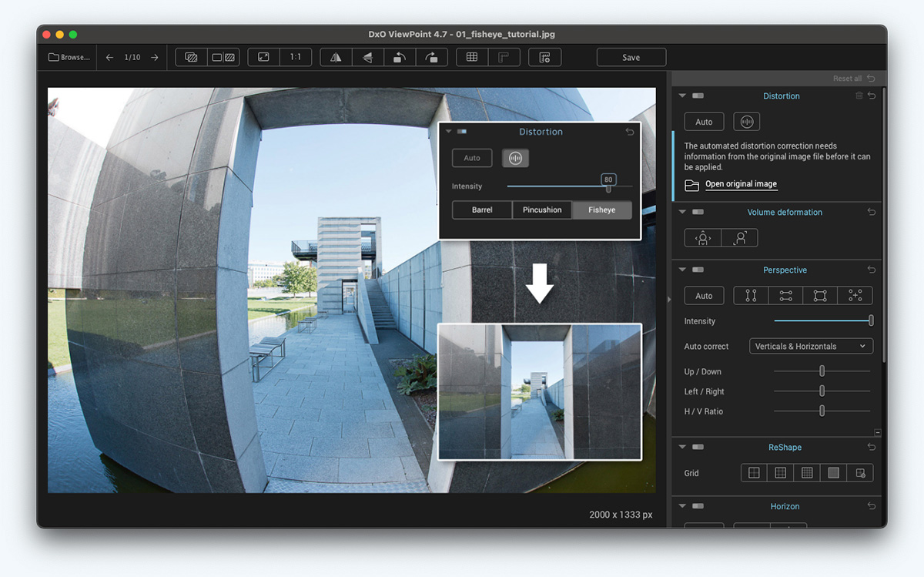Image resolution: width=924 pixels, height=577 pixels.
Task: Select the manual distortion correction icon
Action: (746, 122)
